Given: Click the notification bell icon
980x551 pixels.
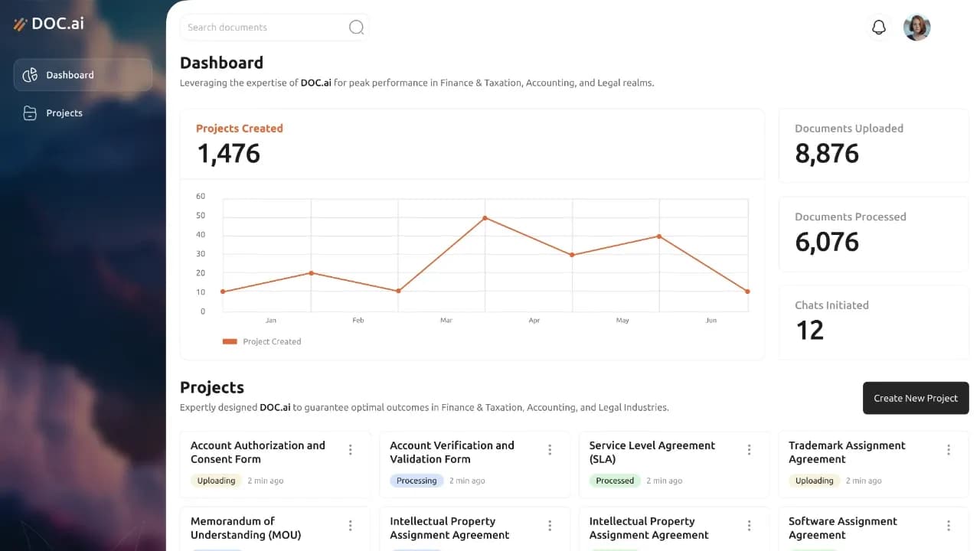Looking at the screenshot, I should (879, 28).
